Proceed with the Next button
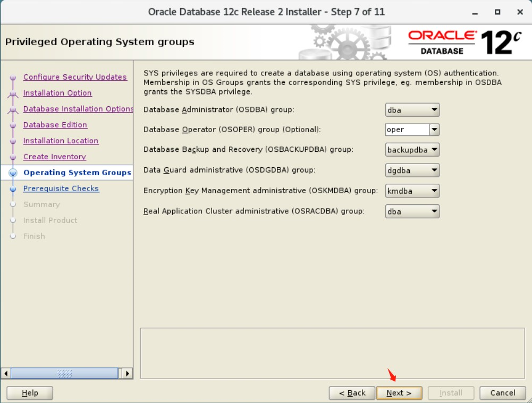This screenshot has height=403, width=532. (x=399, y=393)
